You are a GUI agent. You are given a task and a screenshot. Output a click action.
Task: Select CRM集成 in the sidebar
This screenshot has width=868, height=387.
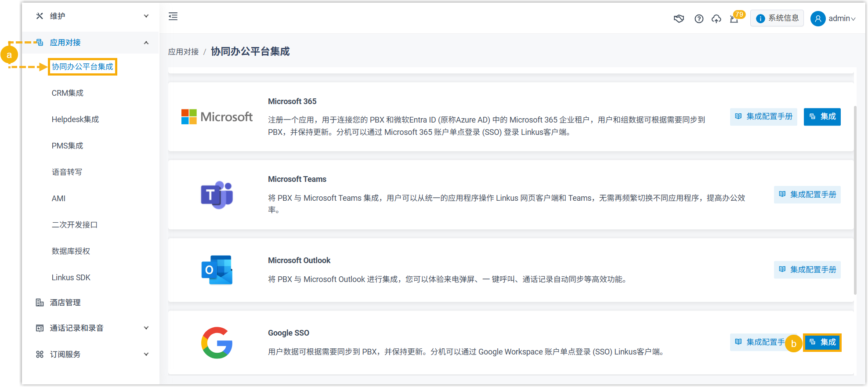(68, 93)
